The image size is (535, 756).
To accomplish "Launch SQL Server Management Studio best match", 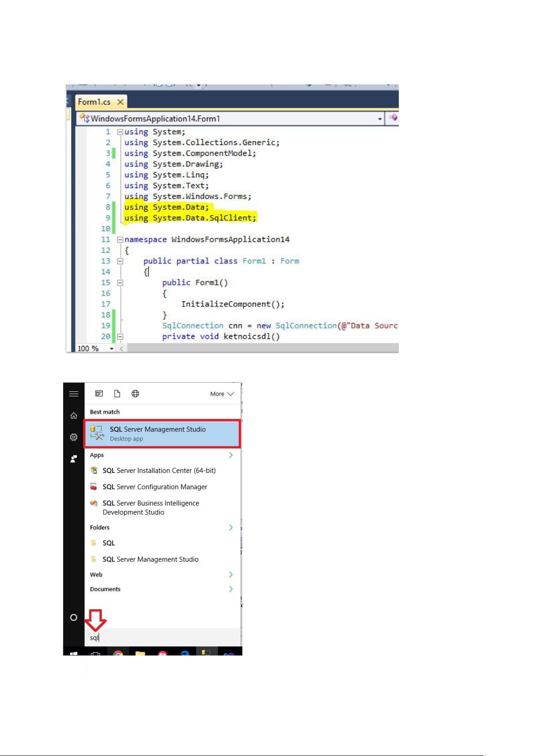I will 162,434.
